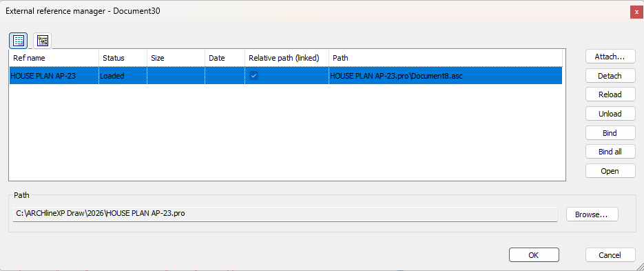This screenshot has width=644, height=271.
Task: Click the Bind all button
Action: (x=610, y=152)
